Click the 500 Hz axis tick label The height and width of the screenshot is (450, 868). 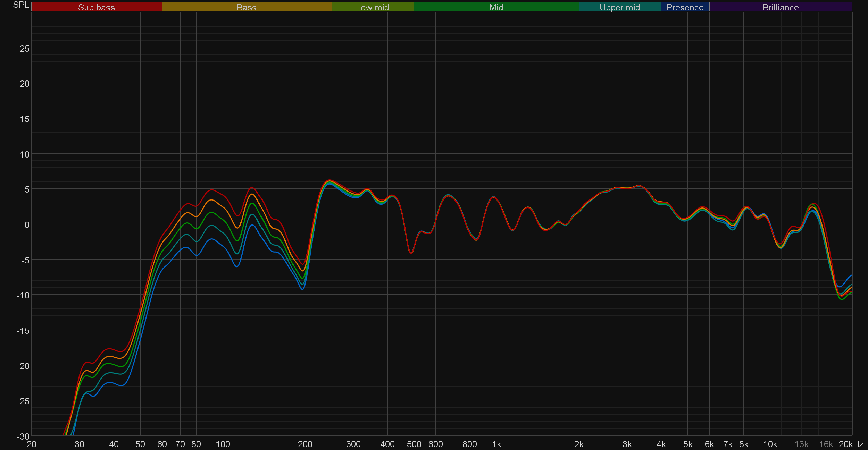[414, 444]
